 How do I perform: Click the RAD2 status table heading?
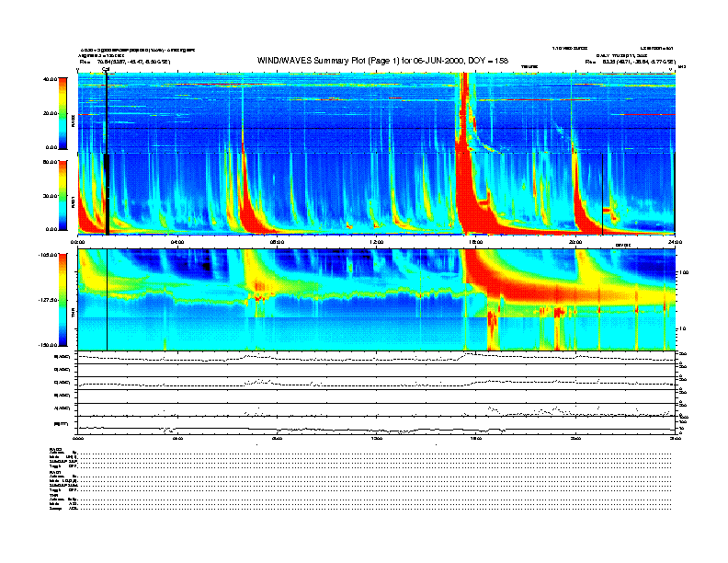56,449
